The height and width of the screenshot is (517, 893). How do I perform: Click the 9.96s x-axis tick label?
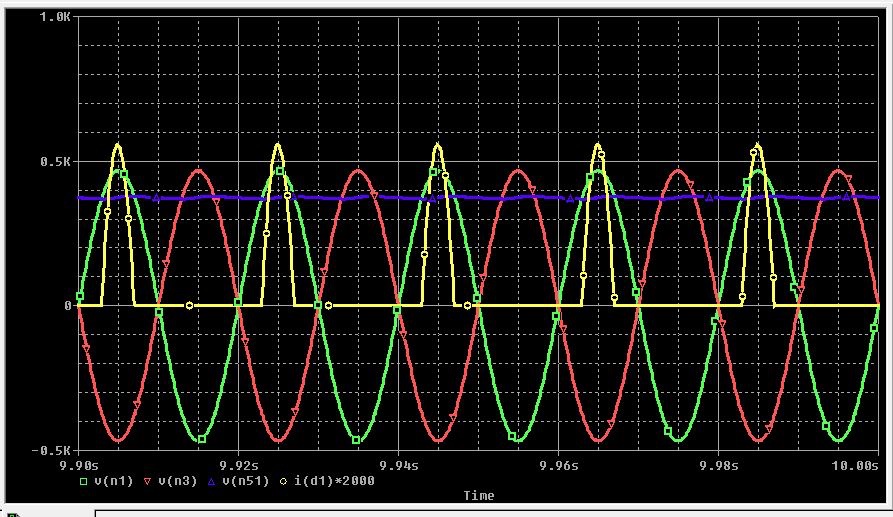pyautogui.click(x=558, y=466)
